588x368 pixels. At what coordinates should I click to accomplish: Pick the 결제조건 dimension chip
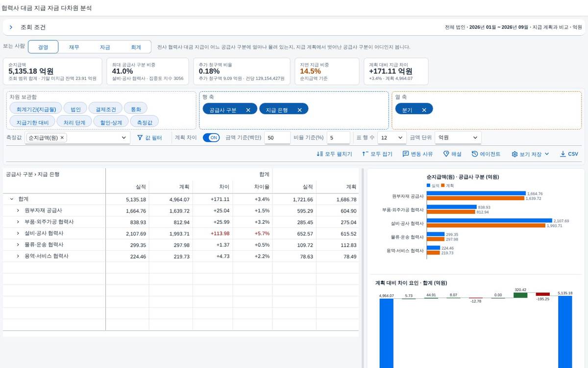pyautogui.click(x=105, y=109)
